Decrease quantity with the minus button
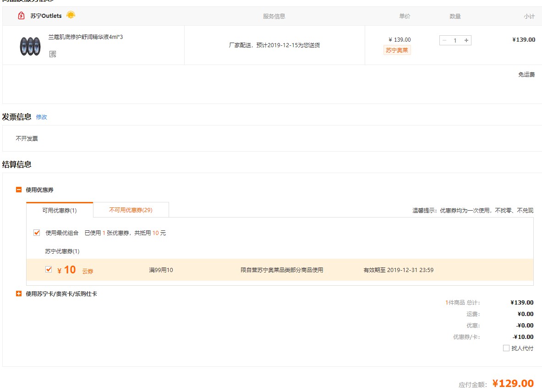Image resolution: width=542 pixels, height=392 pixels. 444,40
